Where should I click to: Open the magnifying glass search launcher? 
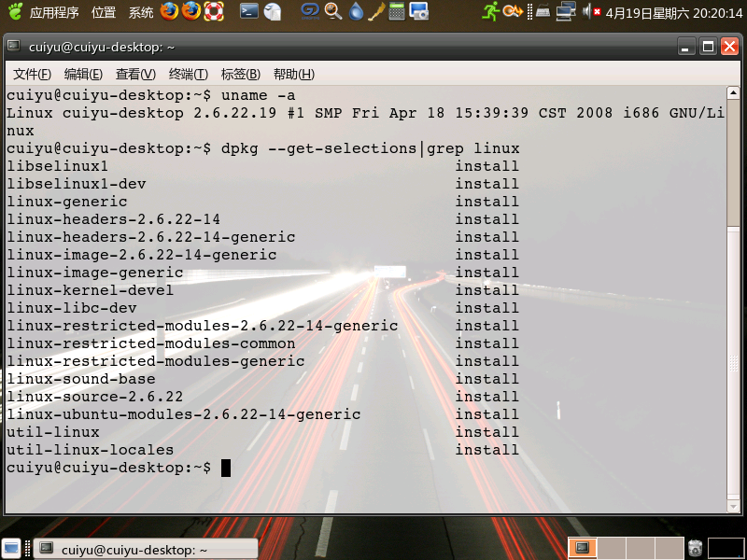pyautogui.click(x=333, y=11)
